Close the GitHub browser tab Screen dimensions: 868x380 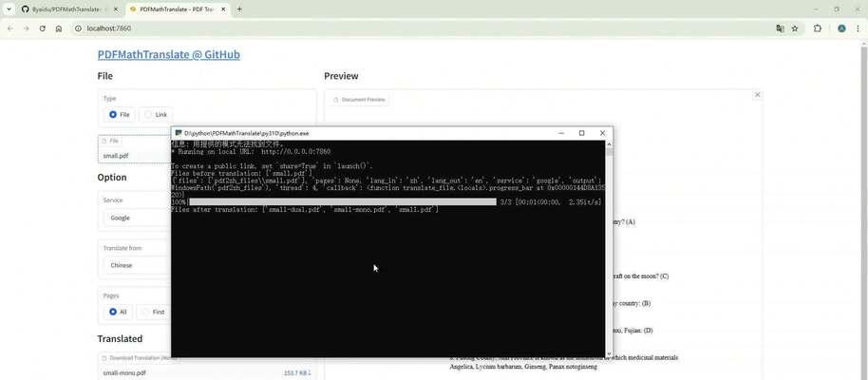(116, 9)
